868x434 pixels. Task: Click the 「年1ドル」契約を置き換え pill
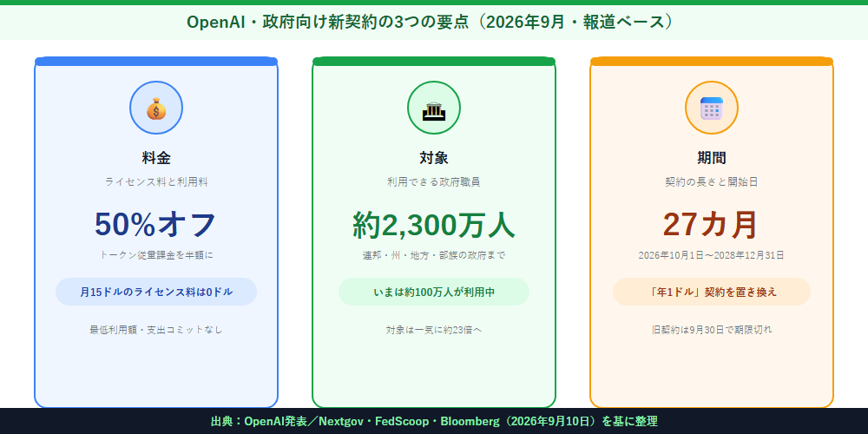point(712,292)
